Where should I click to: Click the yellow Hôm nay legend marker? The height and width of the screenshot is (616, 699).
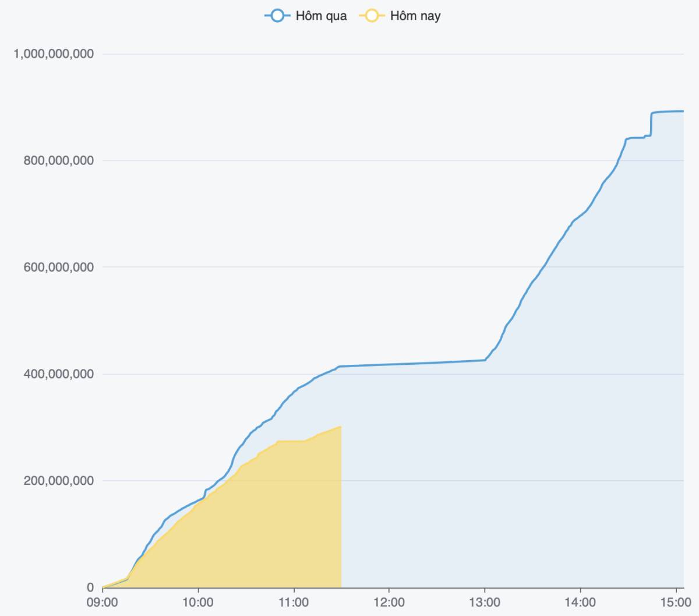372,16
